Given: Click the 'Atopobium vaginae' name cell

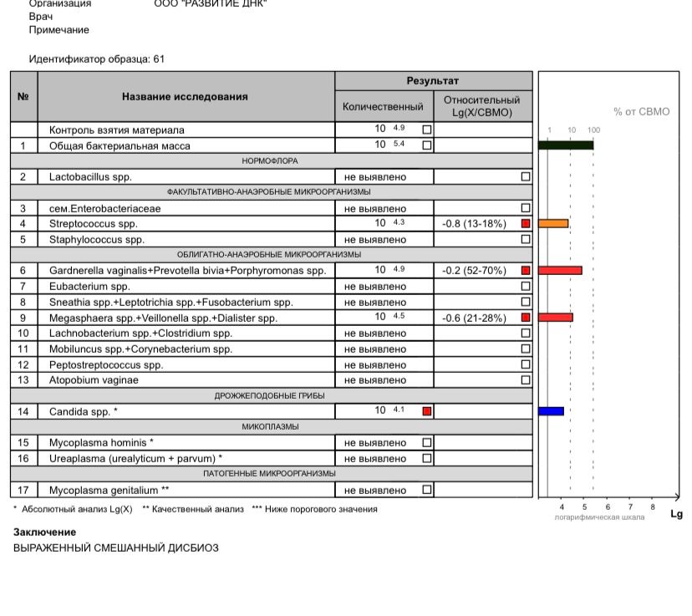Looking at the screenshot, I should tap(186, 380).
